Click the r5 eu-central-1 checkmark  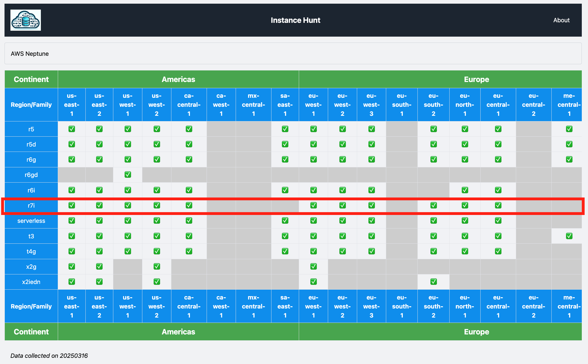click(x=498, y=129)
